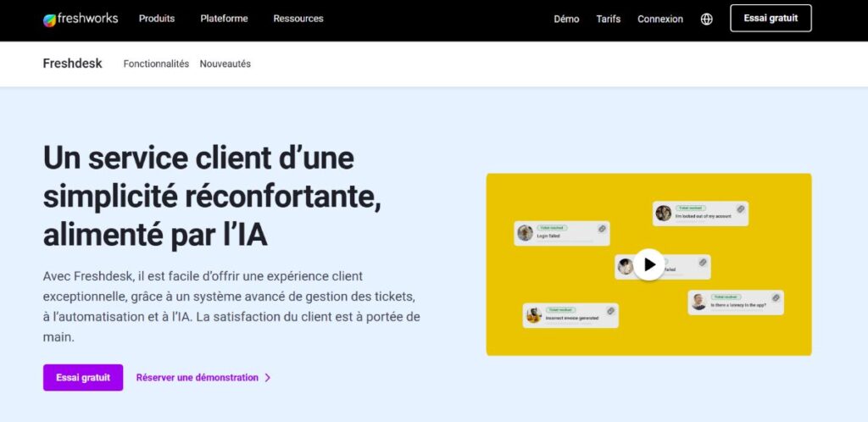Click the Démo link in header

(x=566, y=19)
